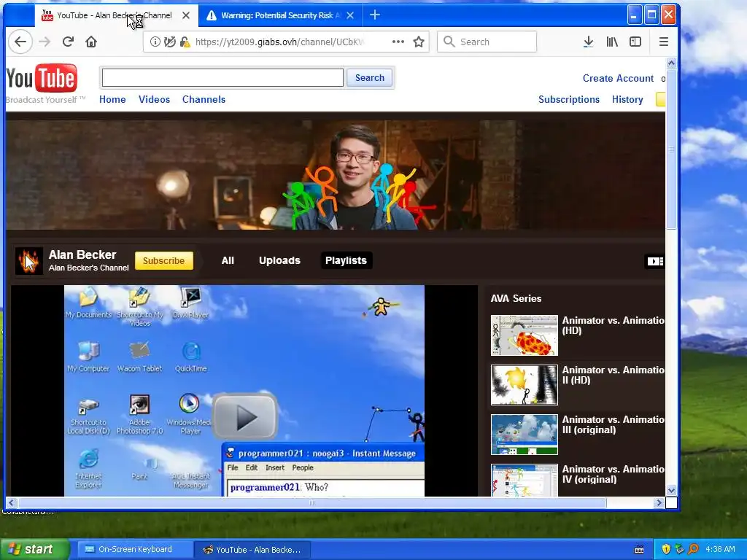The image size is (747, 560).
Task: Open Animator vs. Animation II (HD) thumbnail
Action: 524,385
